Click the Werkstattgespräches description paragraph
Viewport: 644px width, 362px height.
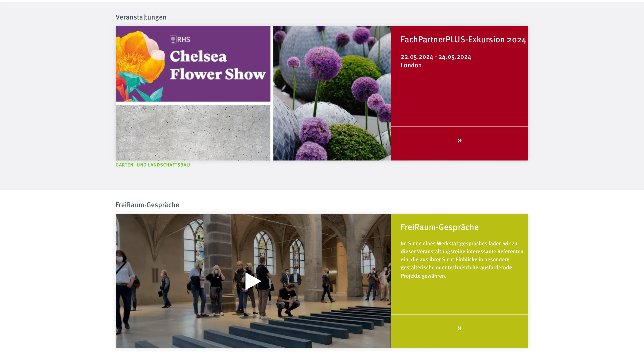pyautogui.click(x=462, y=260)
